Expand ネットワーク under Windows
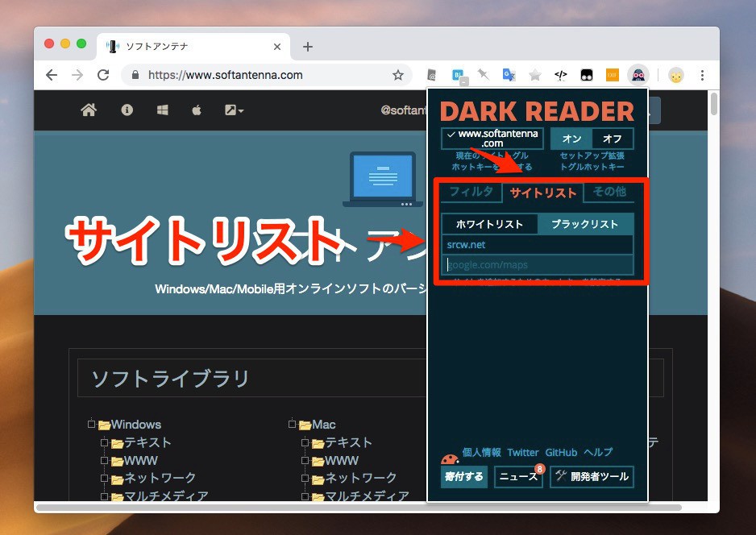 104,478
